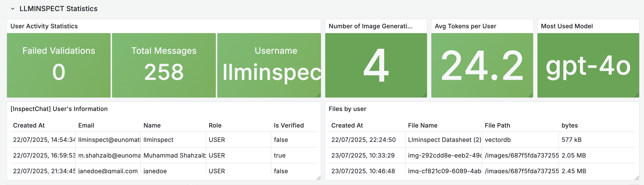Select the 22/07/2025, 22:24:50 file created cell
This screenshot has height=185, width=644.
[367, 140]
